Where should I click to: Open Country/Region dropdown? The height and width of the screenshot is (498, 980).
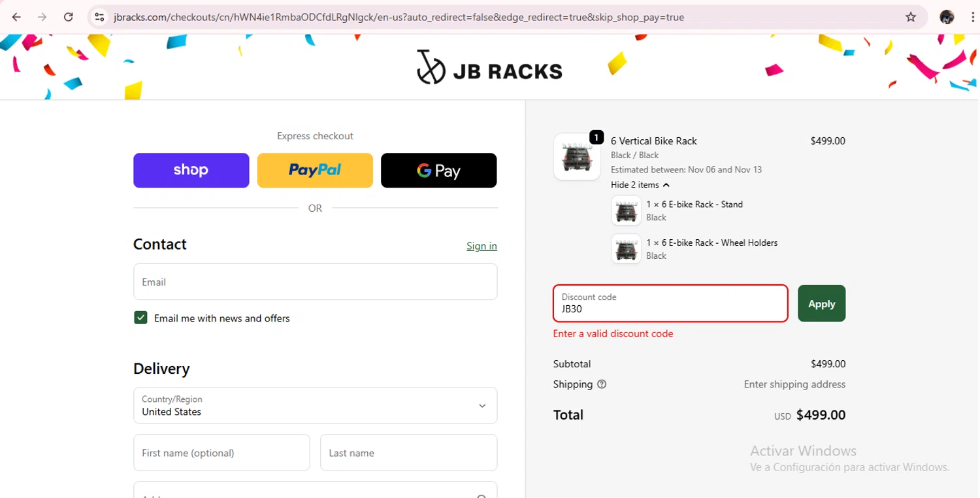click(x=316, y=405)
